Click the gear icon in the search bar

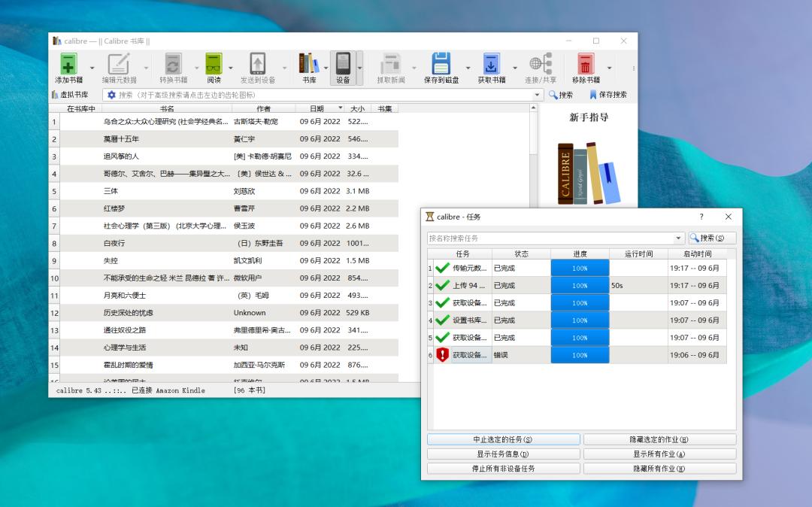coord(111,95)
